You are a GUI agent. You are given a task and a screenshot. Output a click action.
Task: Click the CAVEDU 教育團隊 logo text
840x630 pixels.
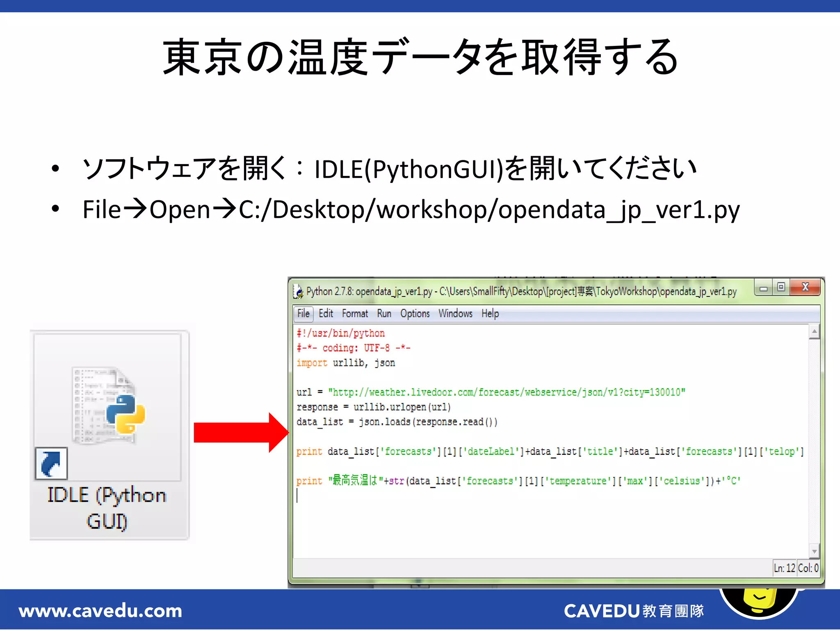tap(634, 611)
